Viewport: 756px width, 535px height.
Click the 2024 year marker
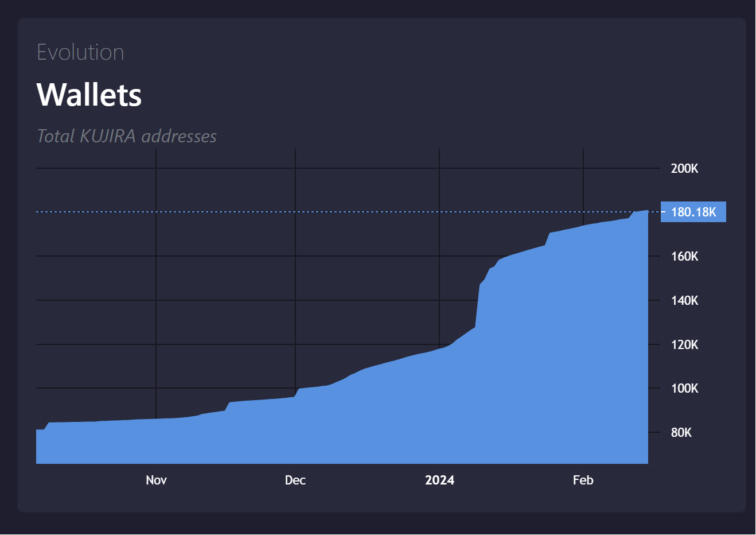pyautogui.click(x=439, y=480)
